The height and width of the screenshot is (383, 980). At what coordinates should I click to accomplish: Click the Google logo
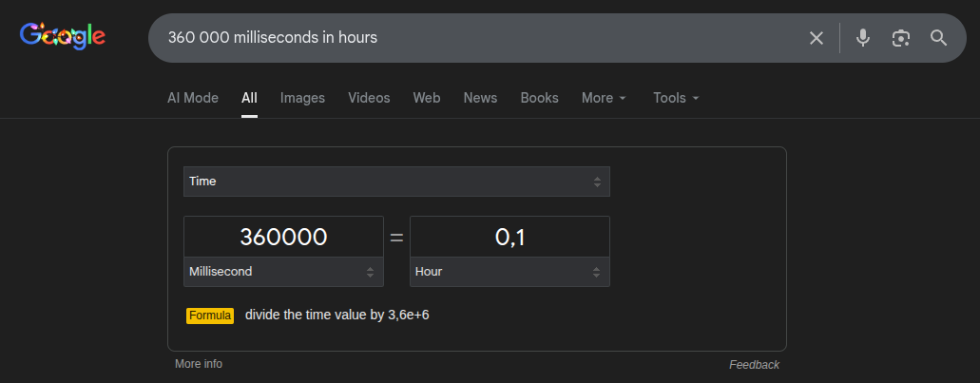coord(63,37)
